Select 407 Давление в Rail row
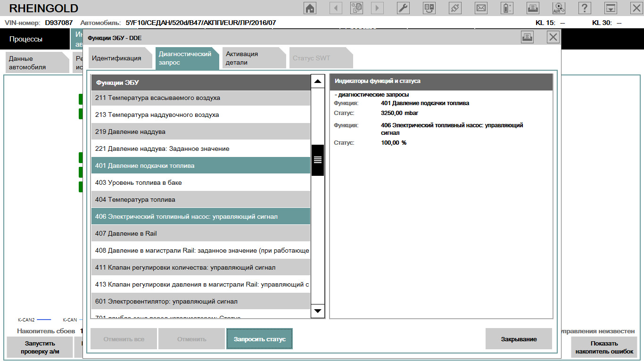Viewport: 644px width, 362px height. coord(201,234)
